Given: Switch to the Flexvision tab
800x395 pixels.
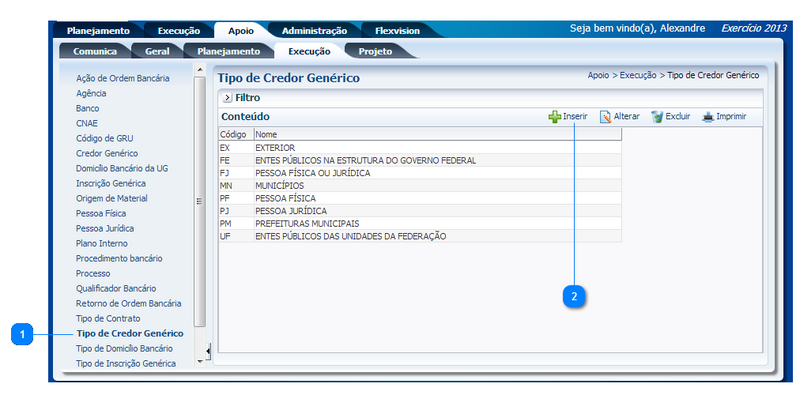Looking at the screenshot, I should (x=397, y=31).
